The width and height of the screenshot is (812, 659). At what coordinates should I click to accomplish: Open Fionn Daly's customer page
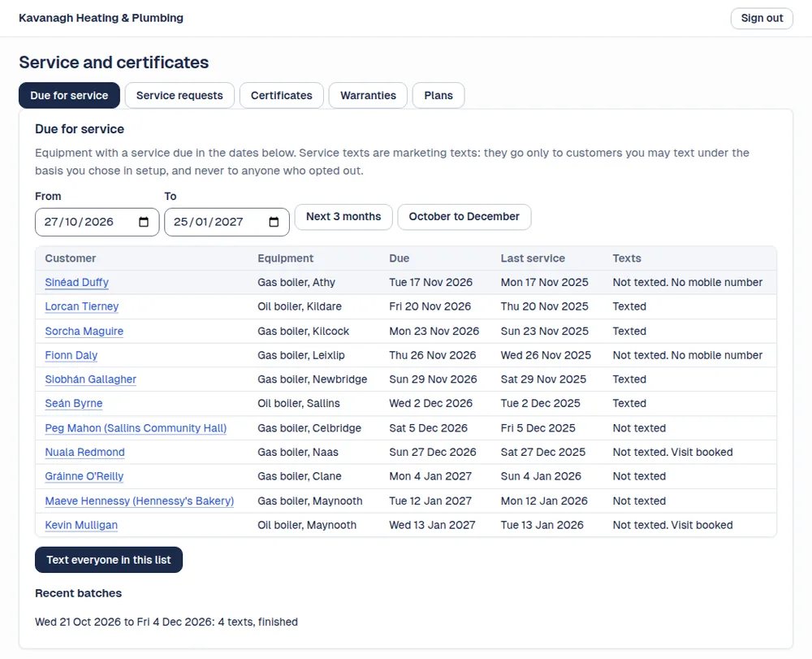(x=71, y=355)
